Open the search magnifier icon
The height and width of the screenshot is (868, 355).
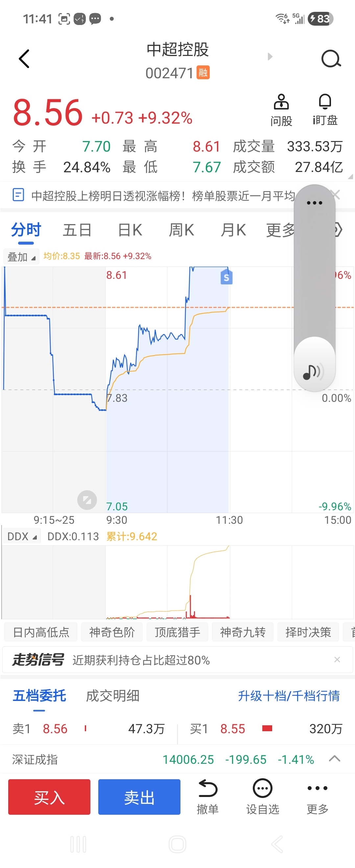coord(331,59)
